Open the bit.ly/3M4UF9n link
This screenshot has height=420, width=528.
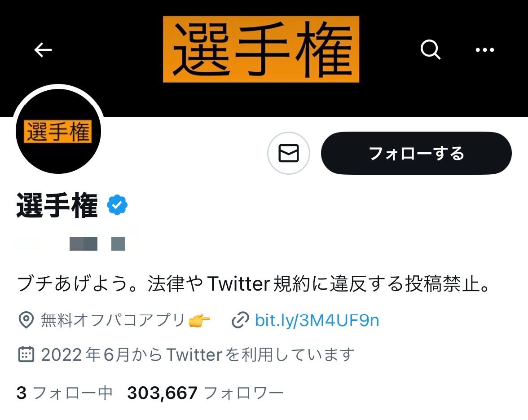click(x=317, y=320)
